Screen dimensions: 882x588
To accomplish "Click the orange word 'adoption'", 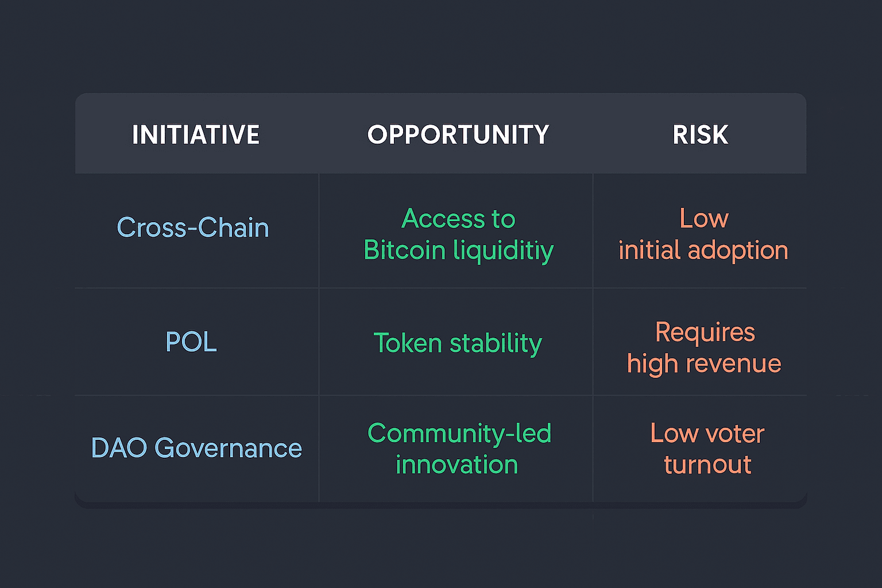I will [738, 251].
